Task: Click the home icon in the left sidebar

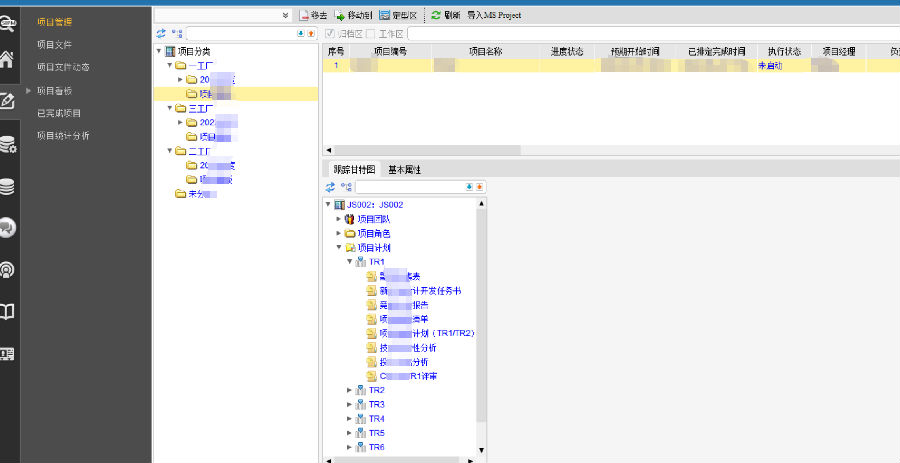Action: pos(8,58)
